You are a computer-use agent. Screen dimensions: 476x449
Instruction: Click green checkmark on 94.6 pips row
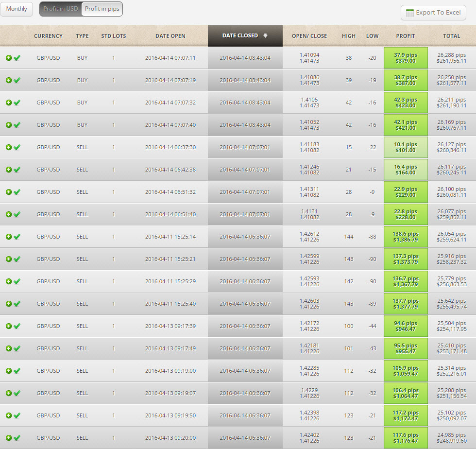tap(17, 326)
